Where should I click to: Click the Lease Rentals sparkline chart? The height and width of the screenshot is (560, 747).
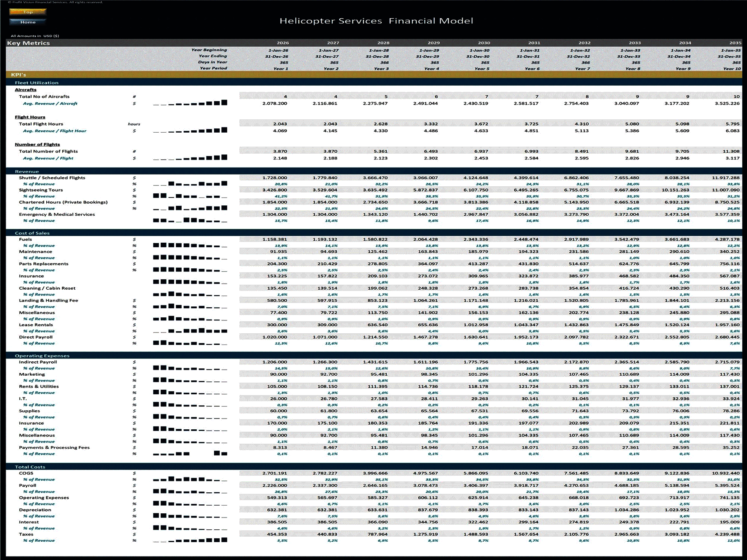[x=190, y=331]
